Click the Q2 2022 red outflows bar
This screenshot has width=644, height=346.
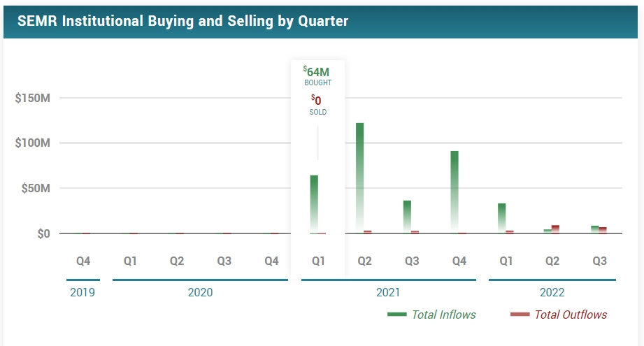(555, 229)
